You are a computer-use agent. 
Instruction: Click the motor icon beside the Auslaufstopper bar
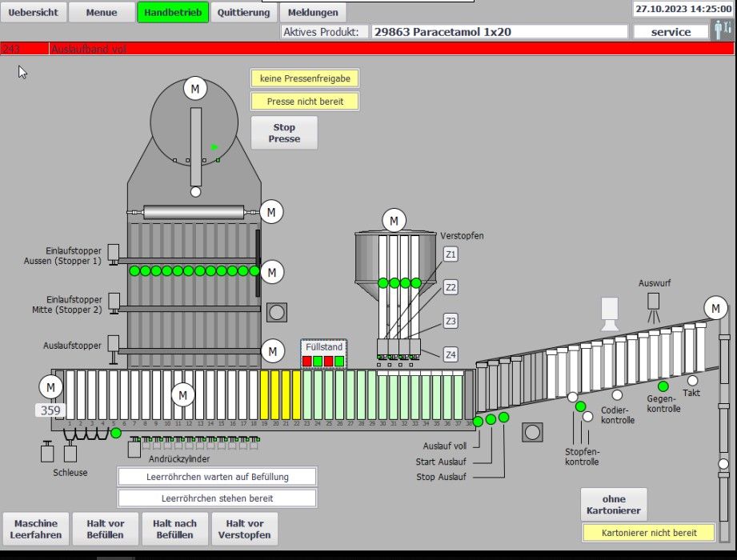point(273,350)
